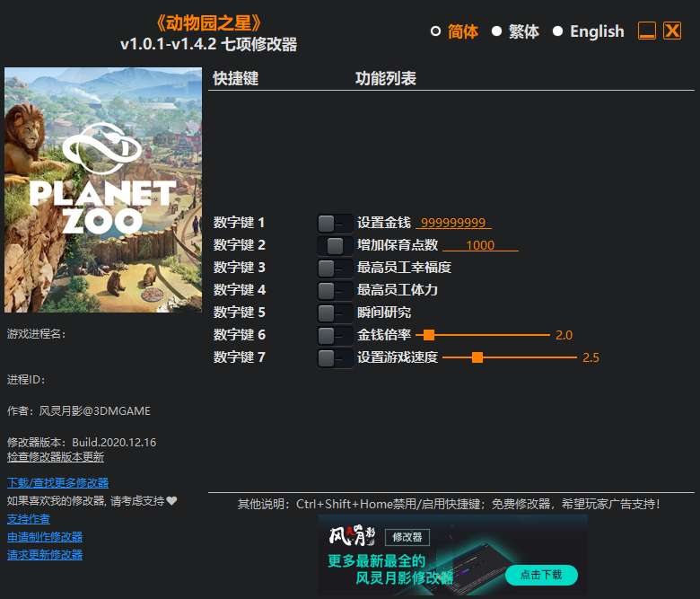This screenshot has height=599, width=700.
Task: Click 点击下载 button in ad banner
Action: [541, 575]
